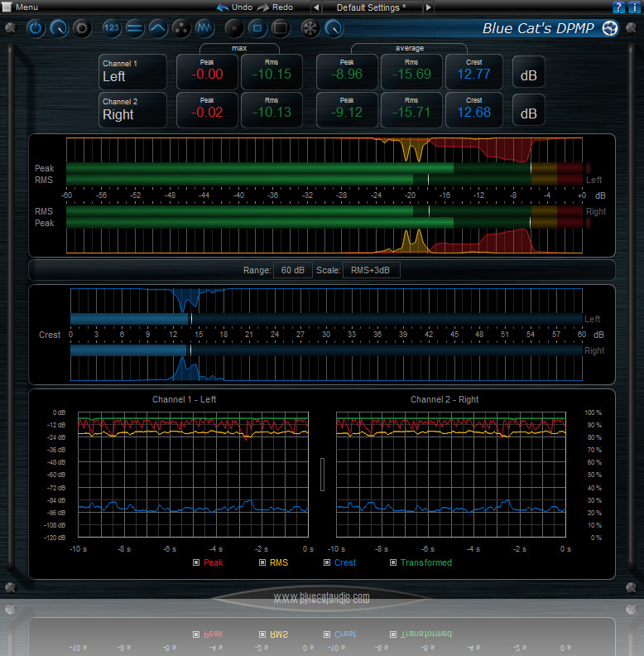This screenshot has height=656, width=644.
Task: Open the help question mark icon
Action: pos(618,7)
